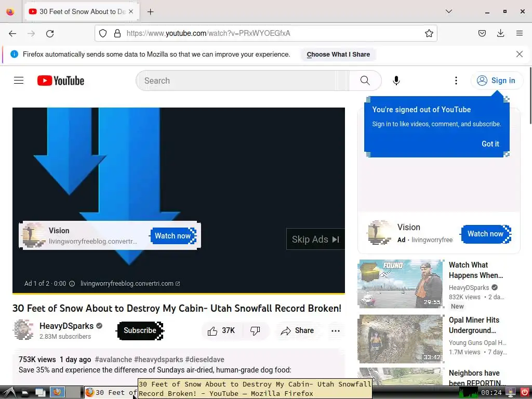
Task: Like the video, 37K thumbs up
Action: pyautogui.click(x=221, y=330)
